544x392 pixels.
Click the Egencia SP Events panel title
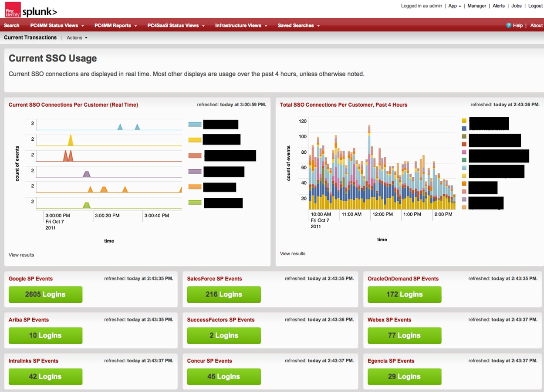tap(391, 361)
